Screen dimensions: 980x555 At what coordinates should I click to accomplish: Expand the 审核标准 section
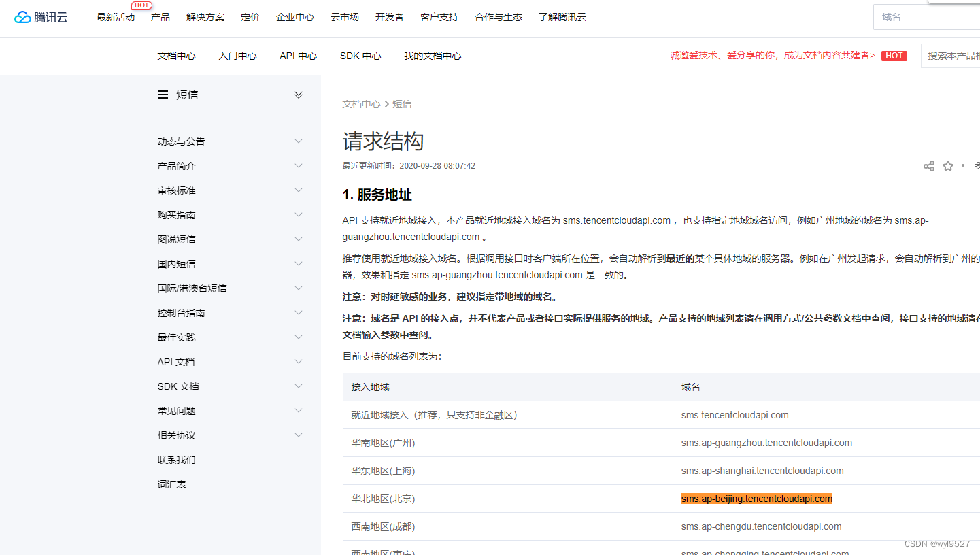click(299, 190)
